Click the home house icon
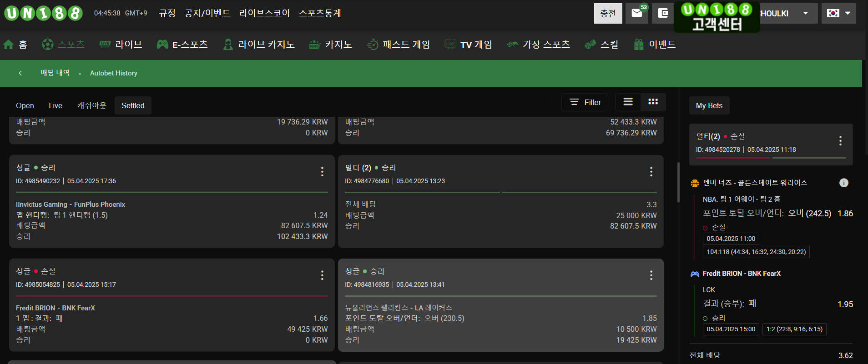 pos(9,45)
